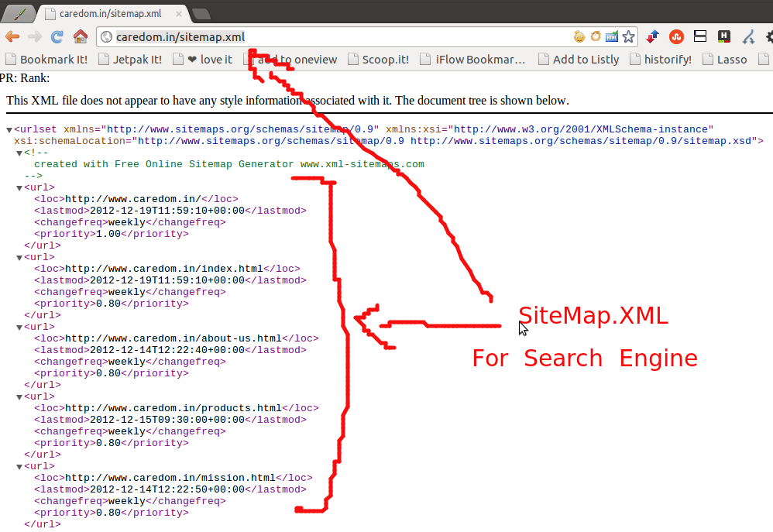Open the HTML validator icon
The height and width of the screenshot is (532, 773).
pyautogui.click(x=612, y=36)
